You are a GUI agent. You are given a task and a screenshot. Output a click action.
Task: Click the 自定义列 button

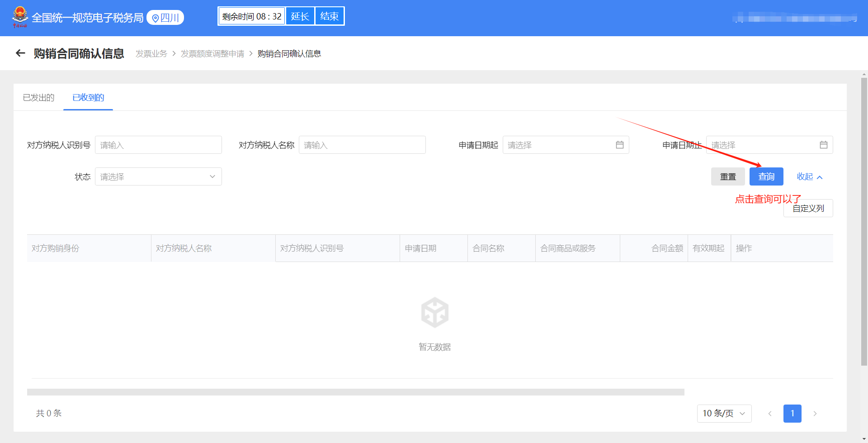(808, 209)
